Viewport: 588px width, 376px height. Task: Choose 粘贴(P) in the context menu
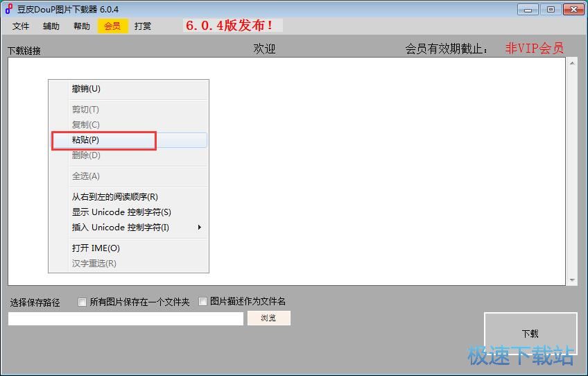pos(129,140)
